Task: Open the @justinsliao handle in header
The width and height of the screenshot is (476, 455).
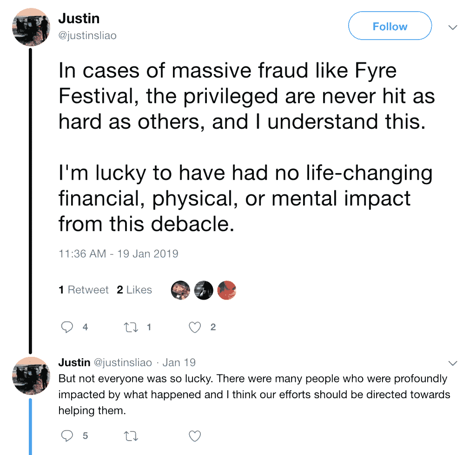Action: 87,35
